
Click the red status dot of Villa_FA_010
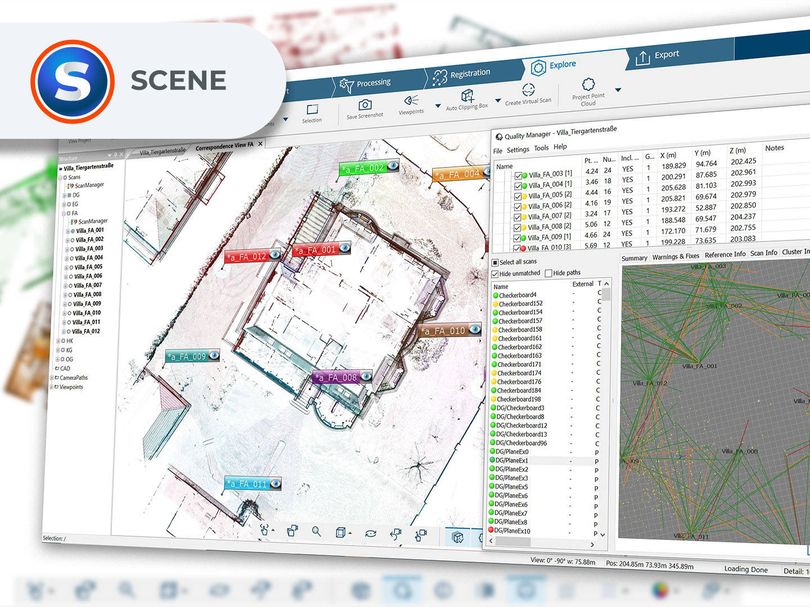point(523,248)
